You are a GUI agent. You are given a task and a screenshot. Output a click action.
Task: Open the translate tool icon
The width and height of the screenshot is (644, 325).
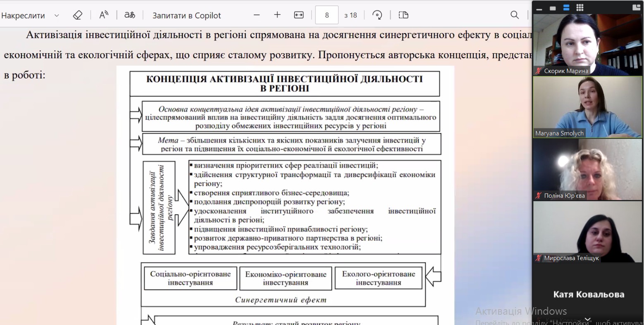tap(130, 15)
